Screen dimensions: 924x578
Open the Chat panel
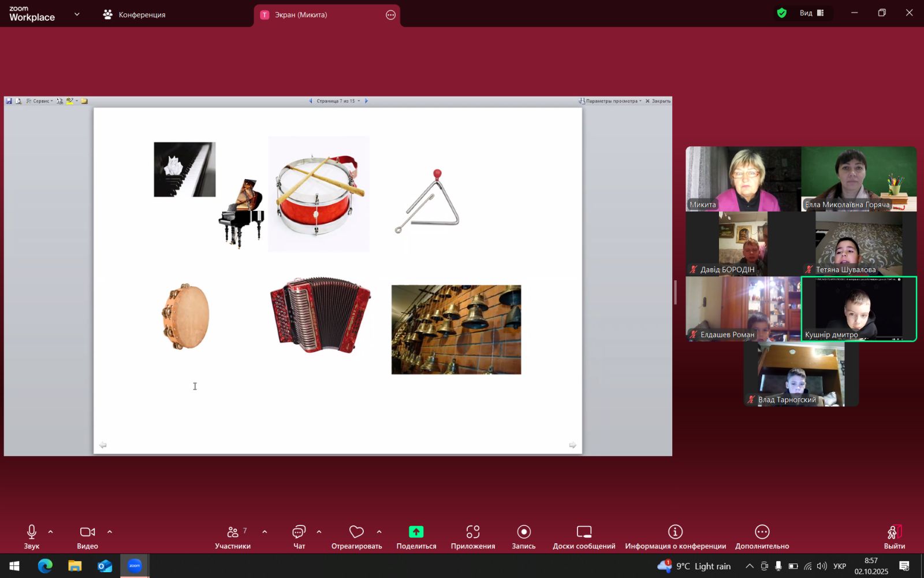299,536
